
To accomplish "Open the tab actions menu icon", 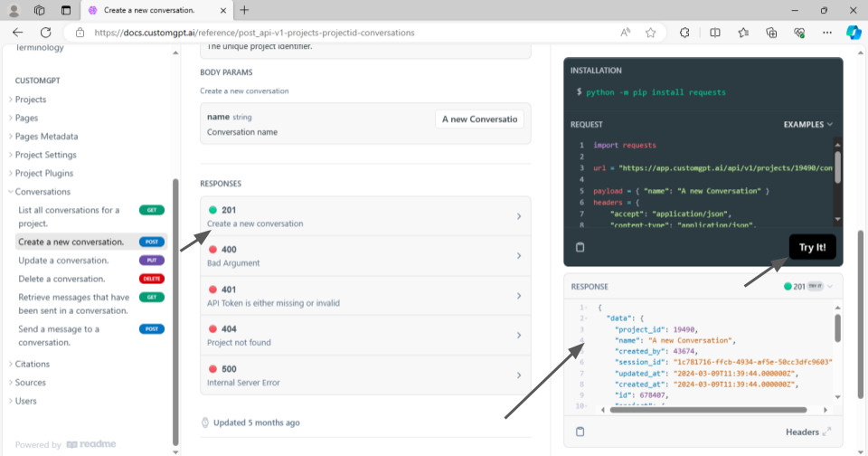I will coord(66,10).
